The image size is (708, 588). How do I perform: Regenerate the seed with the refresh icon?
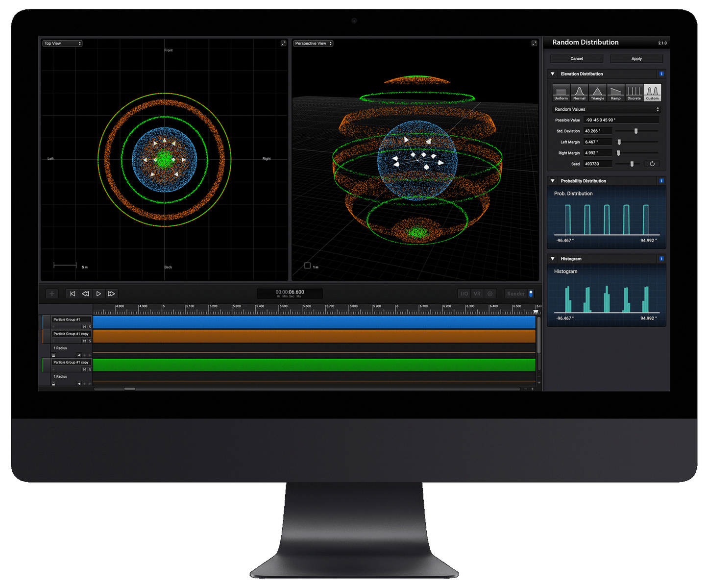pos(652,164)
